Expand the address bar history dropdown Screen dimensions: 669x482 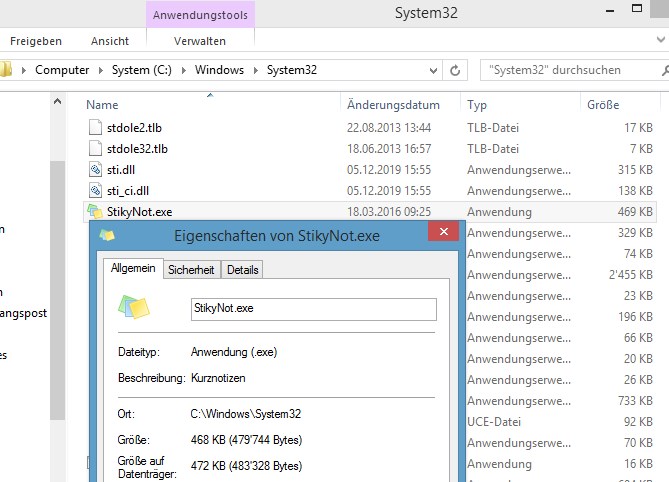[433, 70]
